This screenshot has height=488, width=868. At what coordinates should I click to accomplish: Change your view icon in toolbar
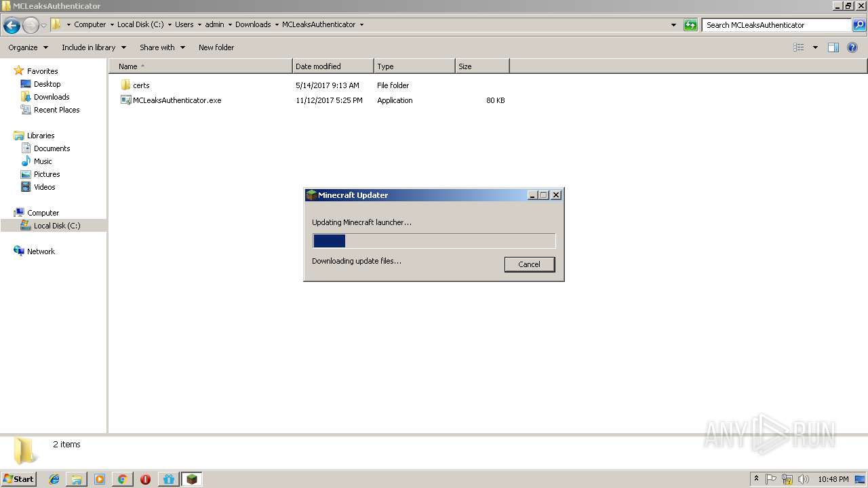[x=799, y=47]
